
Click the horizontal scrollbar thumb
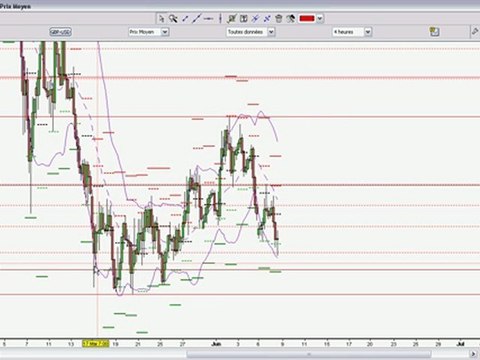309,354
